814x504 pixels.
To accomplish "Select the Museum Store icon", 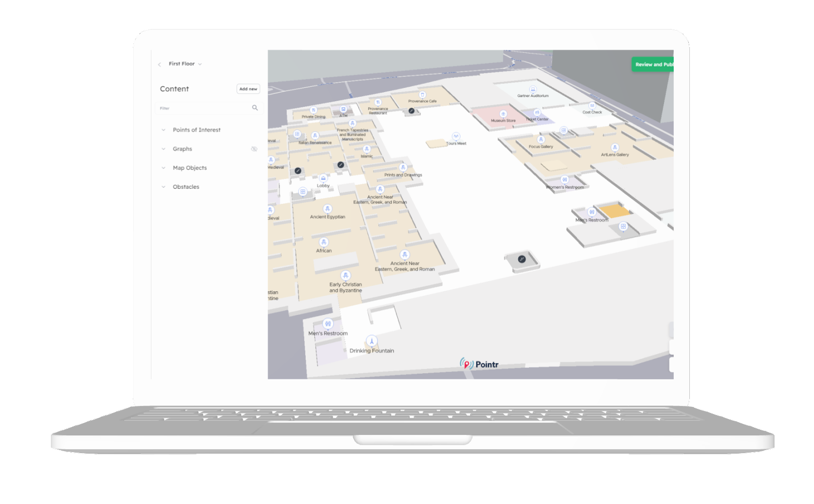I will point(504,114).
